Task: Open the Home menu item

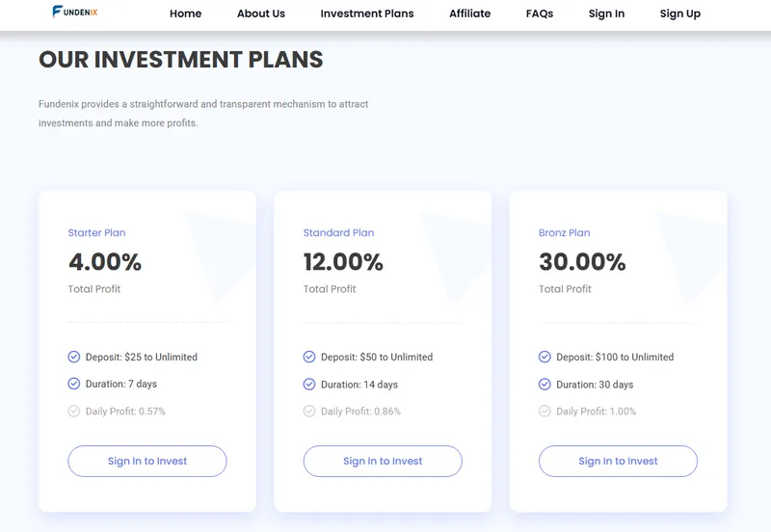Action: pyautogui.click(x=185, y=13)
